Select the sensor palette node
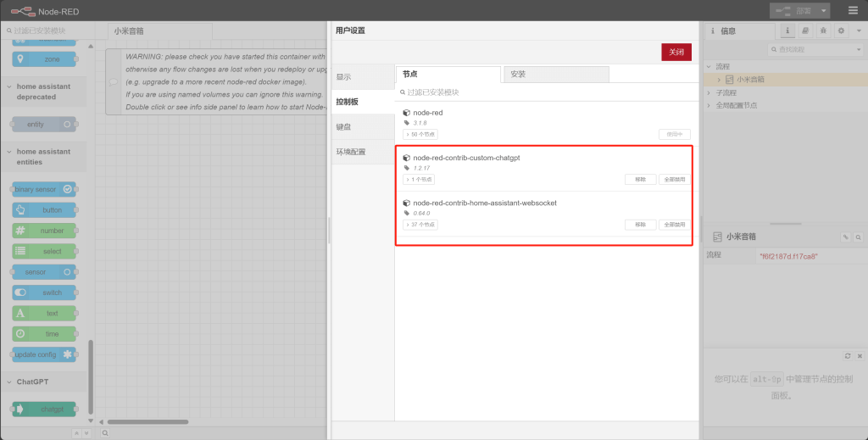Screen dimensions: 868x440 (44, 272)
